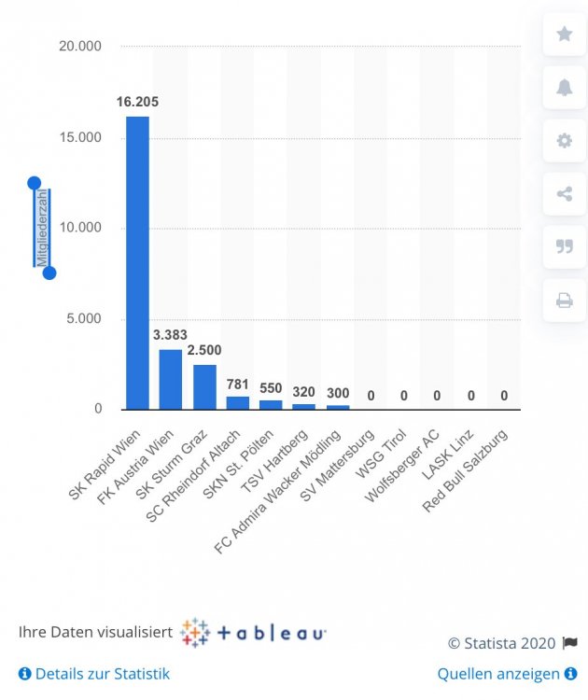Open chart settings gear icon

coord(565,141)
